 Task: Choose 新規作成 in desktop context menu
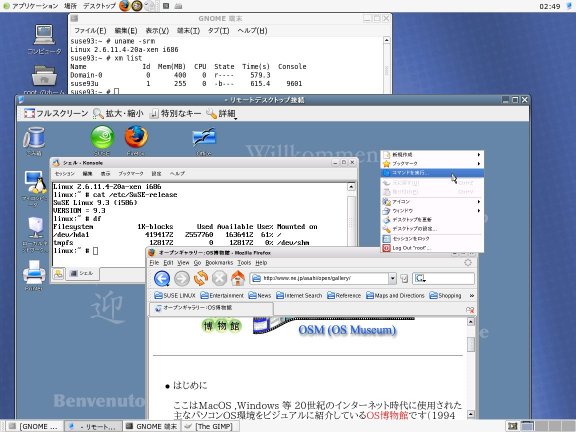point(432,155)
